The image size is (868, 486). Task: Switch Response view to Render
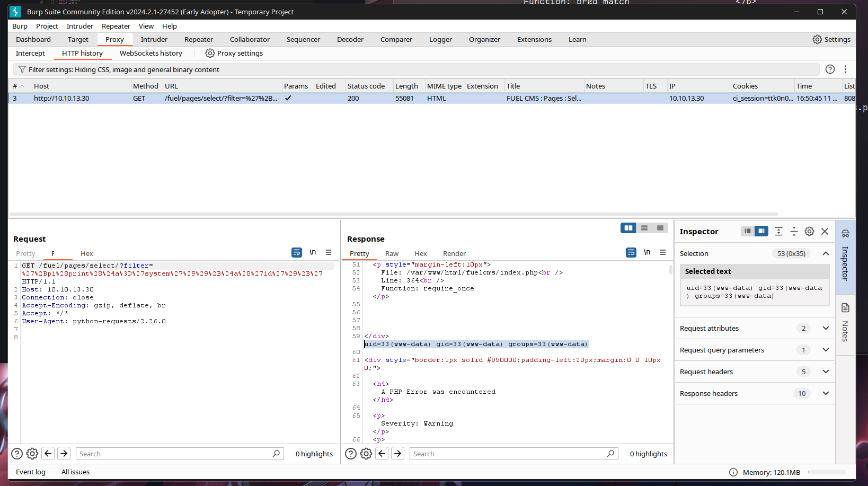coord(454,253)
